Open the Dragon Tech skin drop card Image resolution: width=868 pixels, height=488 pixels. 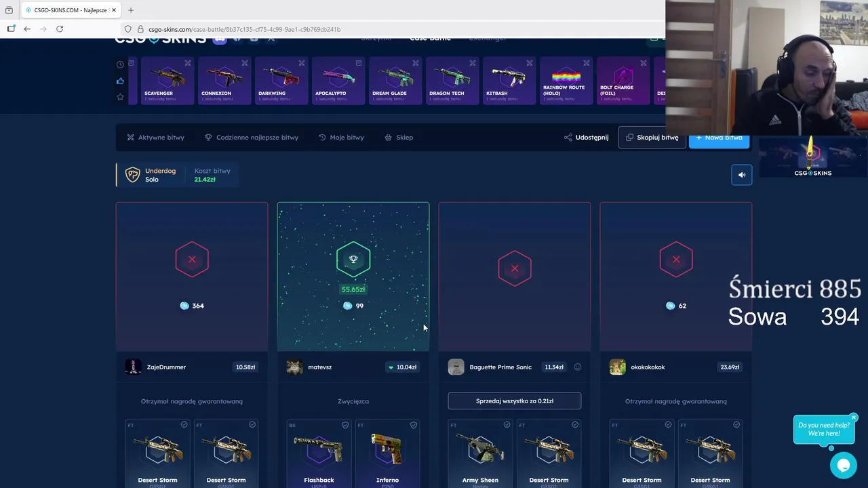pos(452,81)
